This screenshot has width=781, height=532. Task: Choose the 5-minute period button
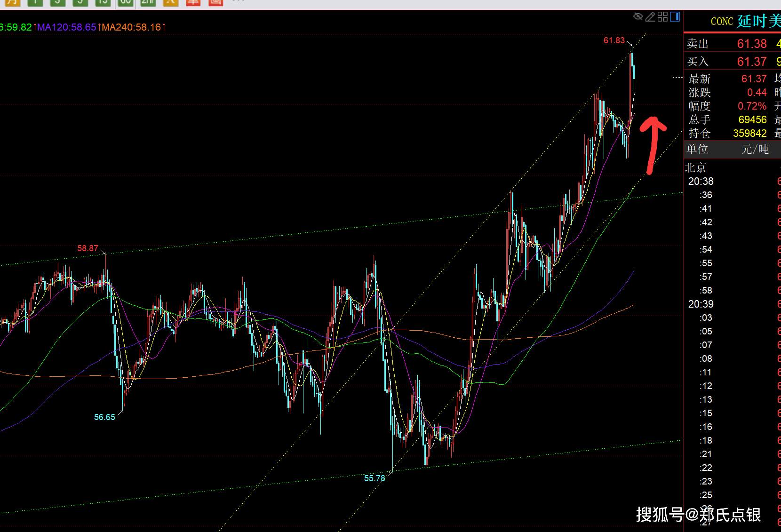[80, 2]
